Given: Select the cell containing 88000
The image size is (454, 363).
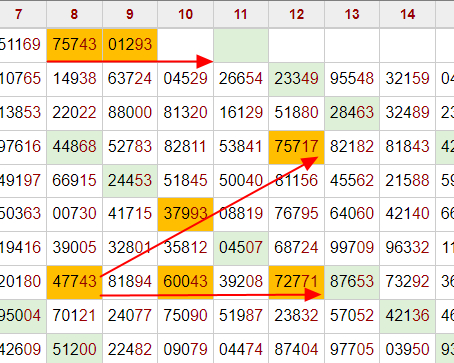Looking at the screenshot, I should click(130, 113).
